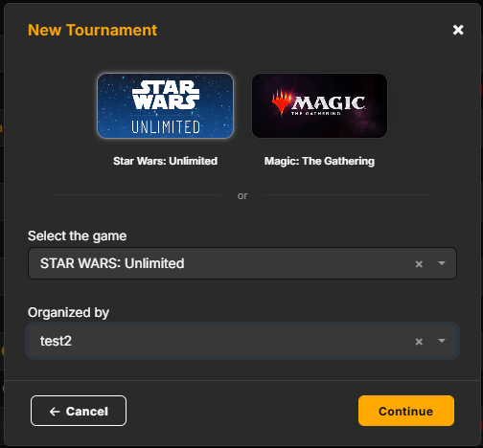Screen dimensions: 483x448
Task: Open the STAR WARS: Unlimited combo box
Action: tap(242, 263)
